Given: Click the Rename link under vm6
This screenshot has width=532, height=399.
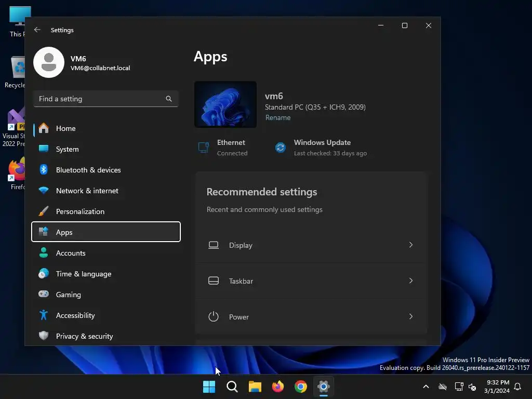Looking at the screenshot, I should coord(278,117).
